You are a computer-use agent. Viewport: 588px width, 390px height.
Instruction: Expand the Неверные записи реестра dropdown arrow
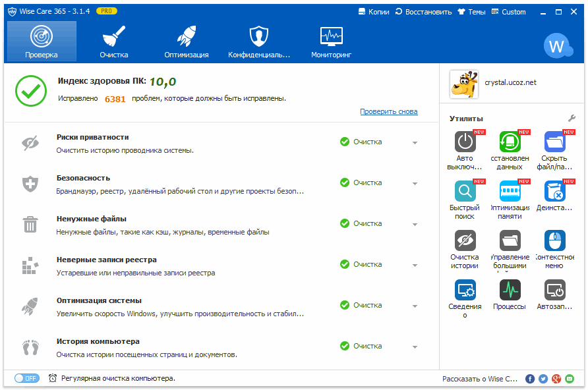(x=415, y=265)
